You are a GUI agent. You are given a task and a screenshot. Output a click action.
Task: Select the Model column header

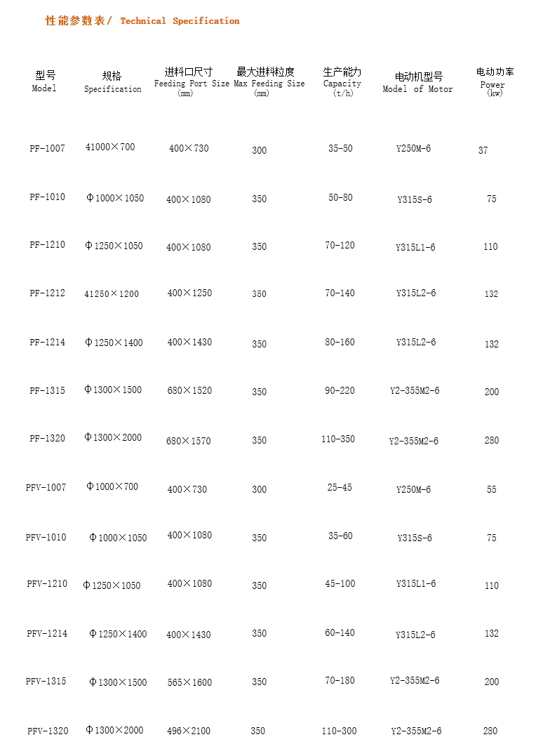[x=45, y=81]
